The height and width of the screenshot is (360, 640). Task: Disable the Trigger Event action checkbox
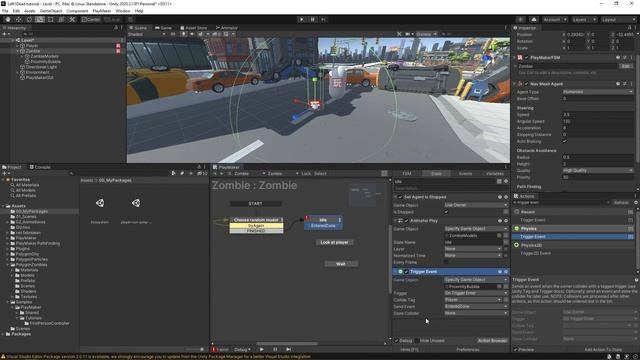coord(406,271)
